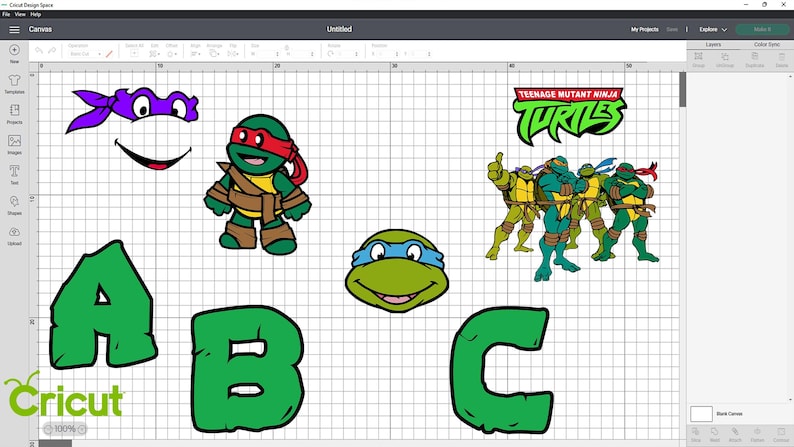Click the Rotate field
Screen dimensions: 794x447
click(346, 54)
